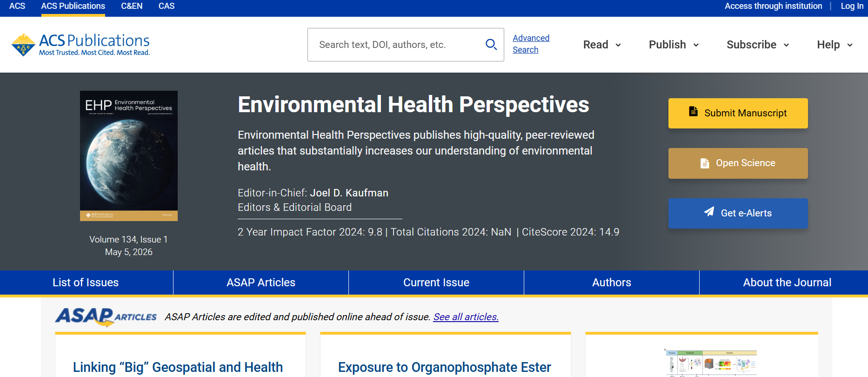Open C&EN from the top bar
868x377 pixels.
pyautogui.click(x=132, y=6)
